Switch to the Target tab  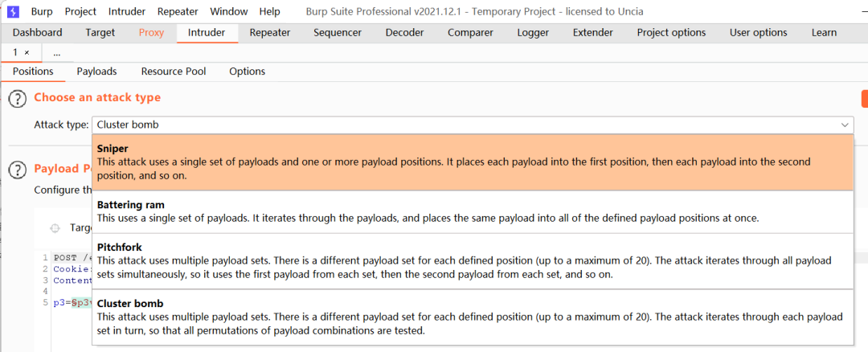click(x=100, y=33)
